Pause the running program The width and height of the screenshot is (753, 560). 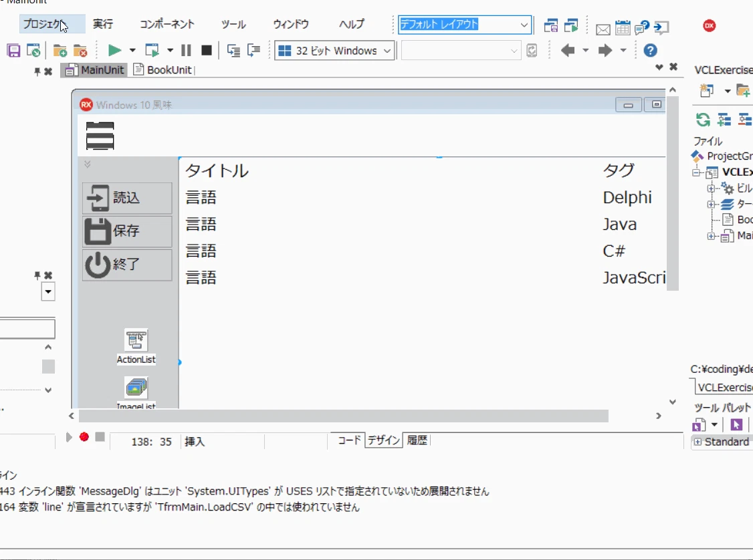click(x=187, y=50)
